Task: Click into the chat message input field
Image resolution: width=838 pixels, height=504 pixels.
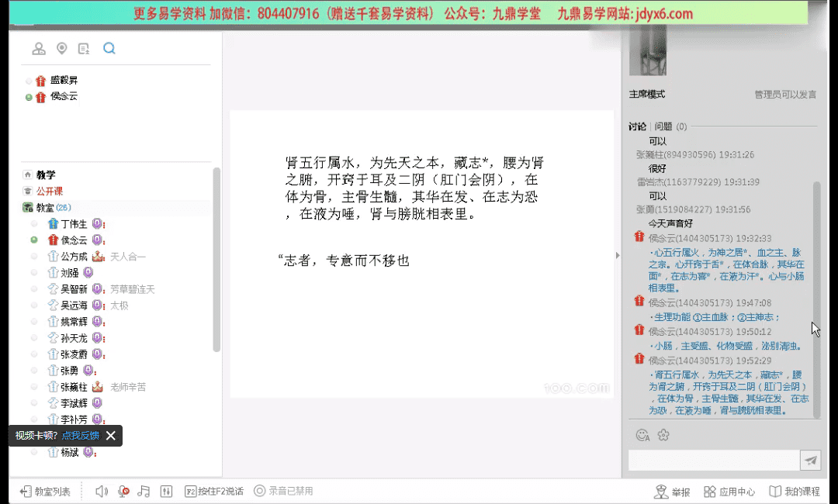Action: pos(713,461)
